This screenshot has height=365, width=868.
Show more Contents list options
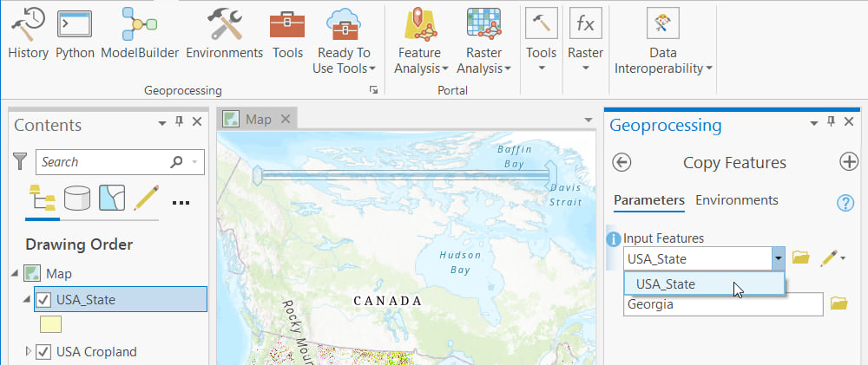point(181,202)
